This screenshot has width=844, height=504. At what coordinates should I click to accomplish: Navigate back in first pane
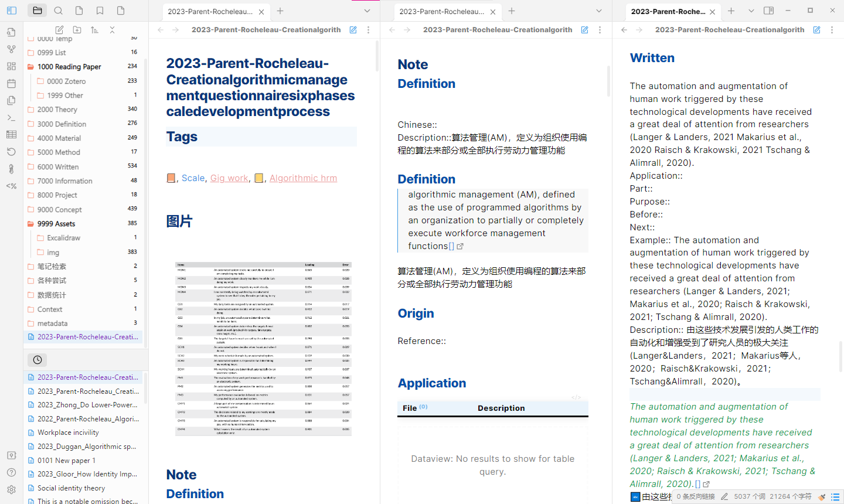(161, 30)
